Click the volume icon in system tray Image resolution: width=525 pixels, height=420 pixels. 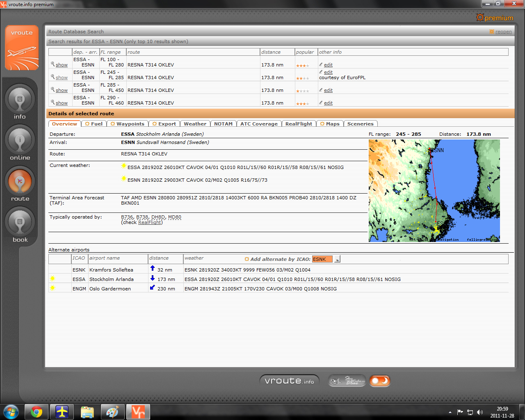tap(480, 412)
